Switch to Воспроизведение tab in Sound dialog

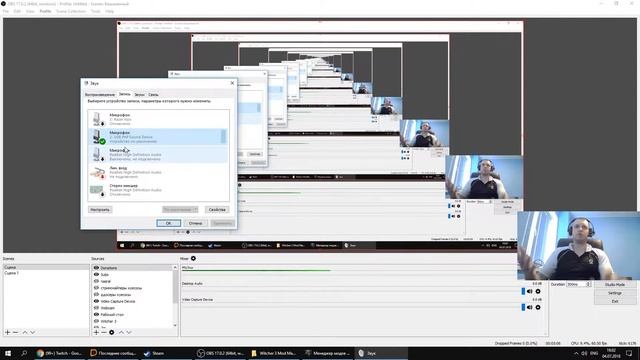point(100,95)
